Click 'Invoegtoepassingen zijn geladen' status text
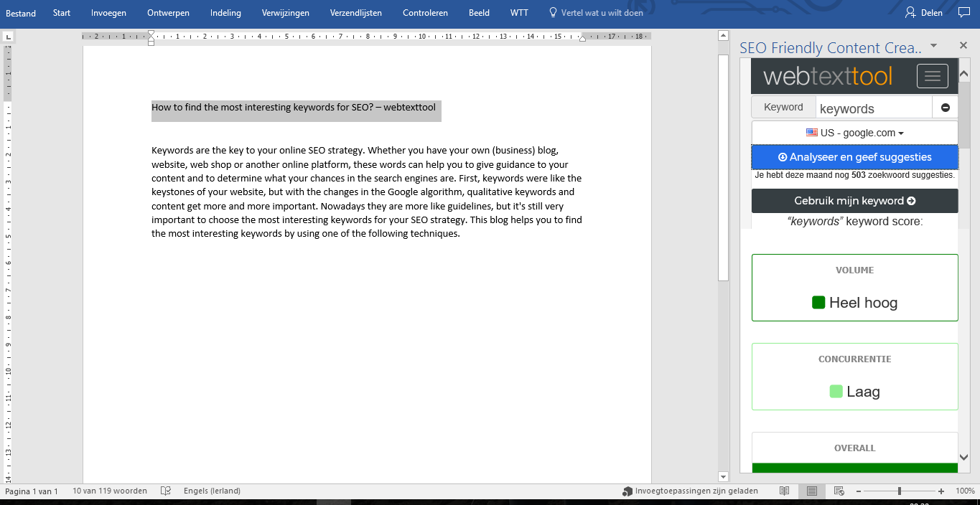The image size is (980, 505). pos(696,491)
